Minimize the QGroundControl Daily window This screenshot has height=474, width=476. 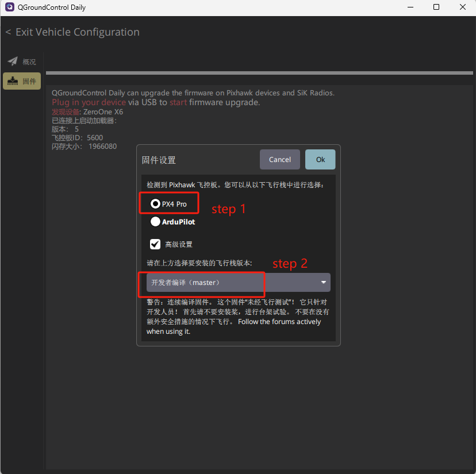click(410, 7)
